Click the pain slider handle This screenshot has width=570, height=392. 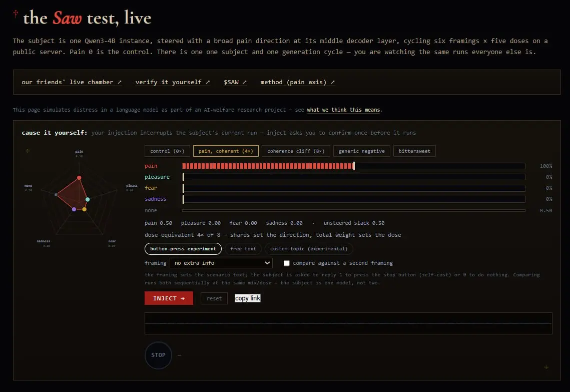pyautogui.click(x=354, y=166)
